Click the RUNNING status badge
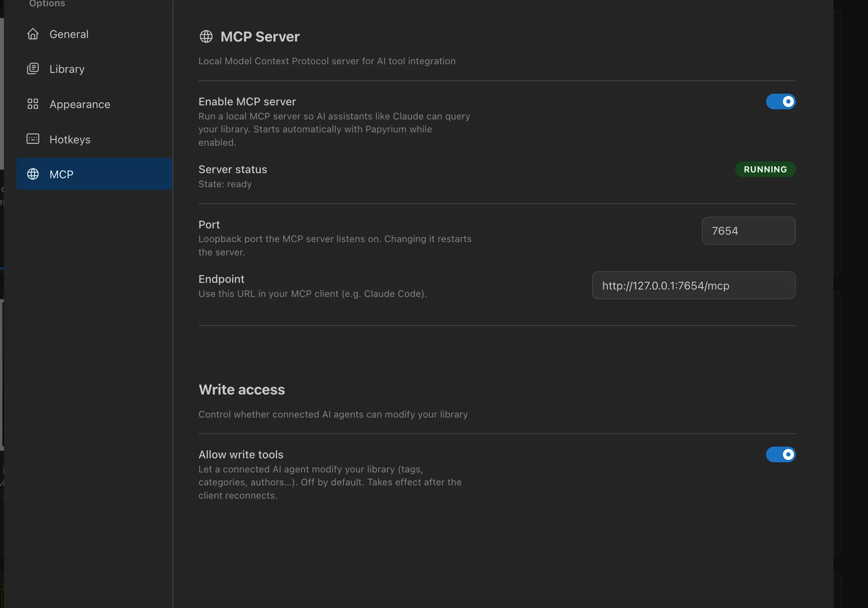 click(765, 169)
